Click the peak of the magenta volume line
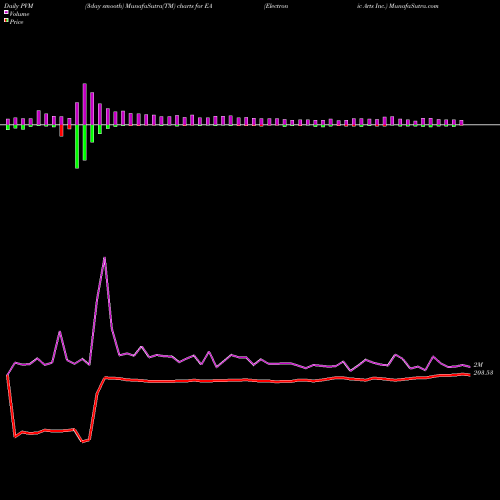This screenshot has width=500, height=500. pos(105,258)
